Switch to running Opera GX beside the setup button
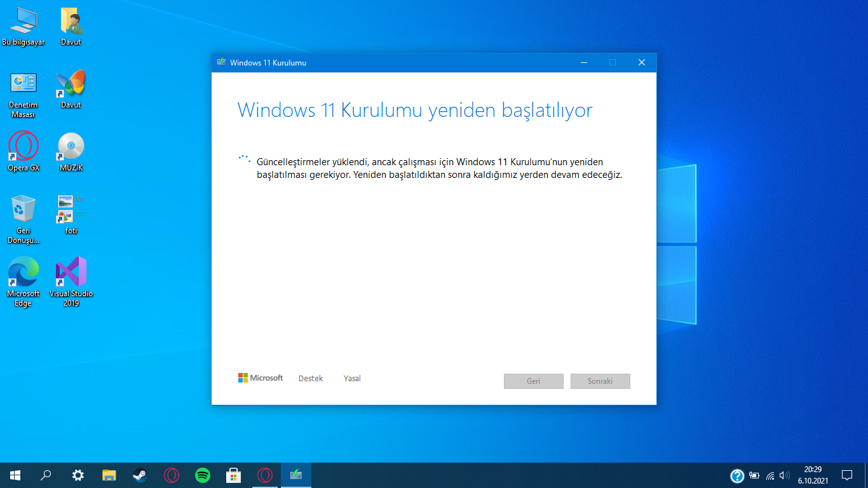The image size is (868, 488). pyautogui.click(x=265, y=475)
